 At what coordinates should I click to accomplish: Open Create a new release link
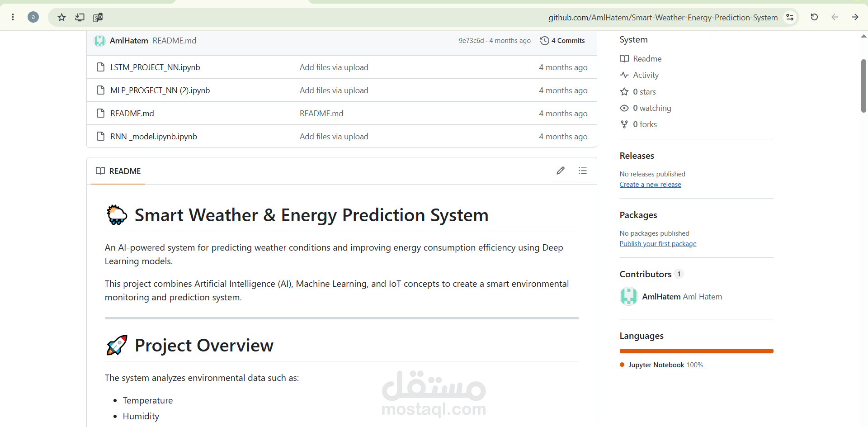[x=650, y=185]
